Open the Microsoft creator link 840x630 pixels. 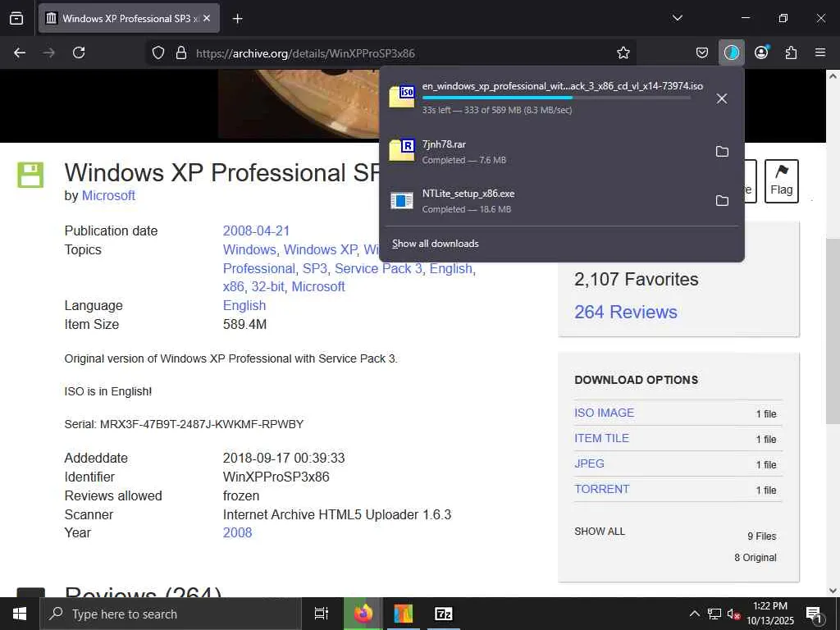coord(108,195)
